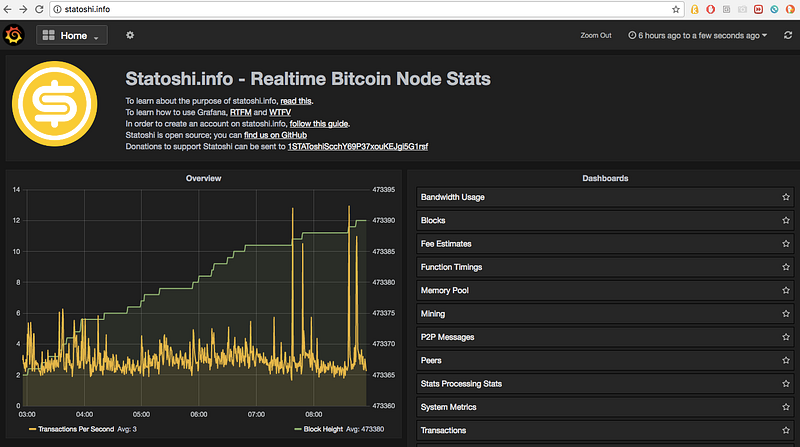Image resolution: width=800 pixels, height=447 pixels.
Task: Open the Transactions dashboard
Action: (605, 430)
